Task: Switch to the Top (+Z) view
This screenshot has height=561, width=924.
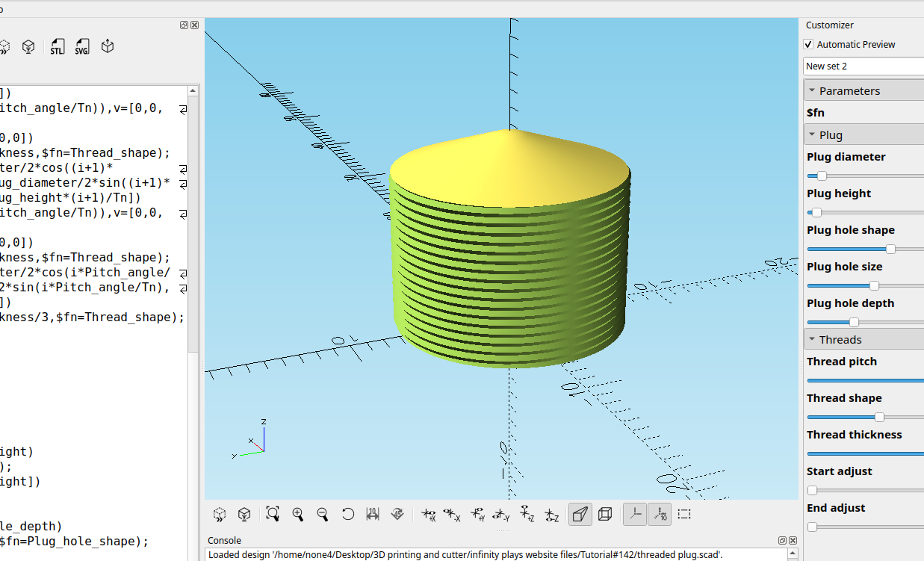Action: (x=527, y=514)
